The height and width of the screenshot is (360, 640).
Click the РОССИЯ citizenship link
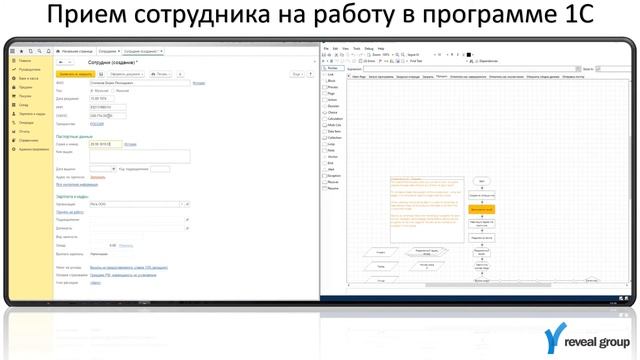pyautogui.click(x=97, y=124)
